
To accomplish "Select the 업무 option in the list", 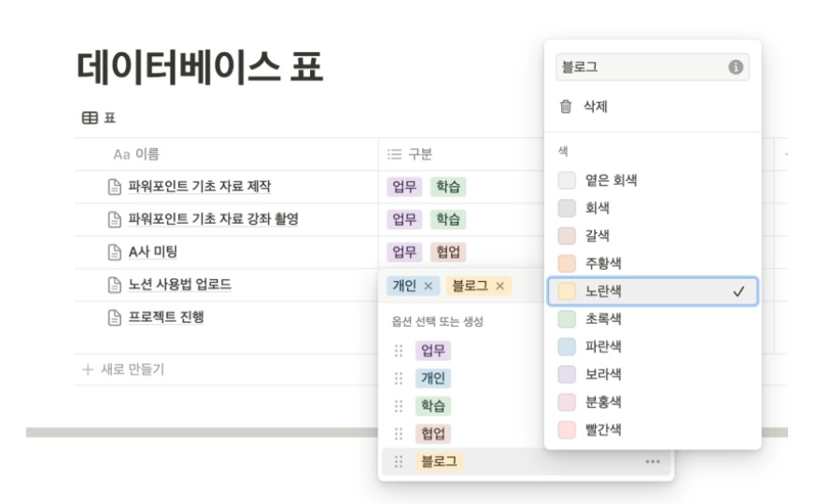I will point(433,351).
